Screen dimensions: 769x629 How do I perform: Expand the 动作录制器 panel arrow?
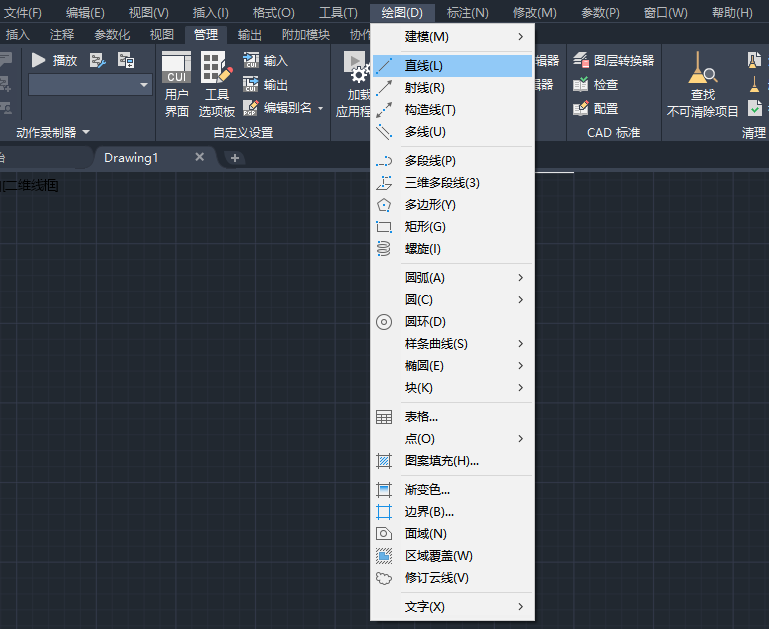coord(86,132)
